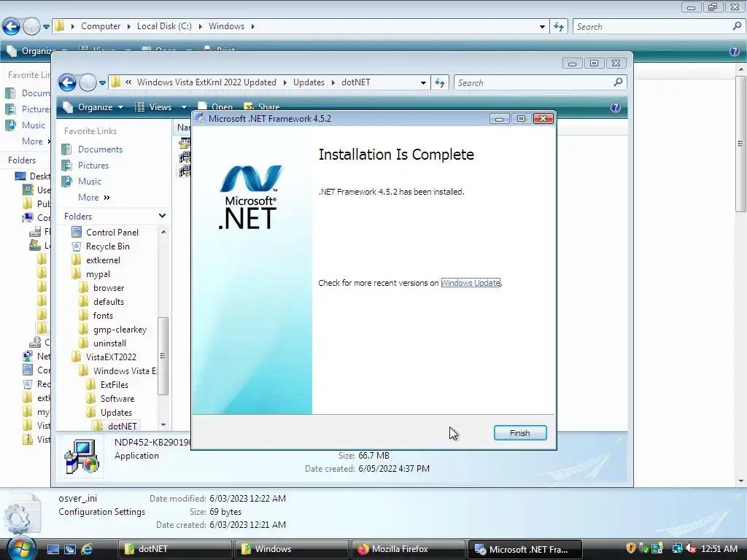The height and width of the screenshot is (560, 747).
Task: Click the NDP452 application thumbnail icon
Action: pyautogui.click(x=82, y=456)
